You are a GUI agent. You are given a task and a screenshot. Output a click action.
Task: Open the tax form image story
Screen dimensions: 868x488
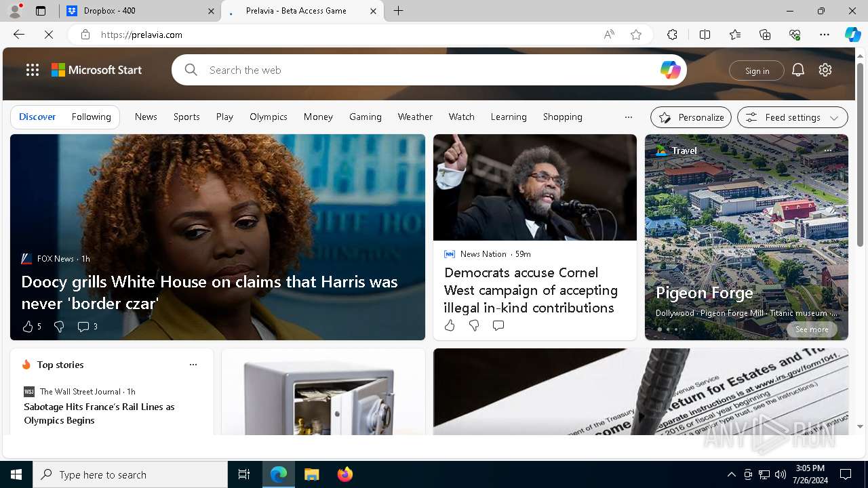[x=641, y=392]
